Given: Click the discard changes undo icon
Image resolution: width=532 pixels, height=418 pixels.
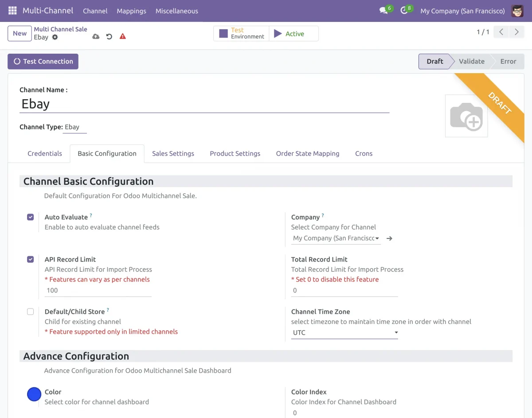Looking at the screenshot, I should 109,36.
